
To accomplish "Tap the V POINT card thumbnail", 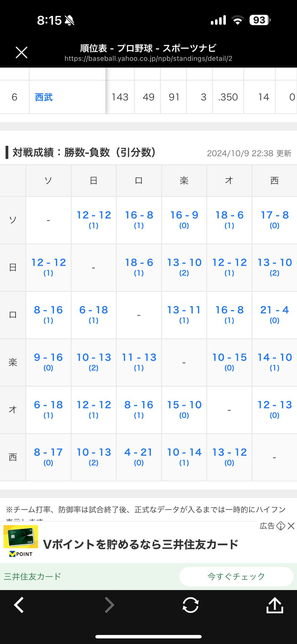I will 21,541.
